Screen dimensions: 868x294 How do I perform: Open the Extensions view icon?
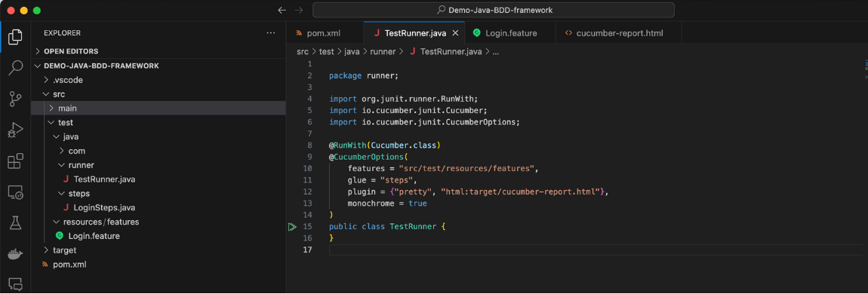coord(16,161)
